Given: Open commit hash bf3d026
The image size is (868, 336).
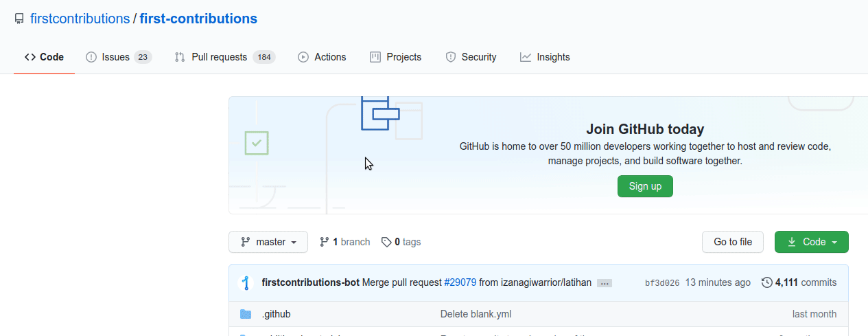Looking at the screenshot, I should point(662,283).
